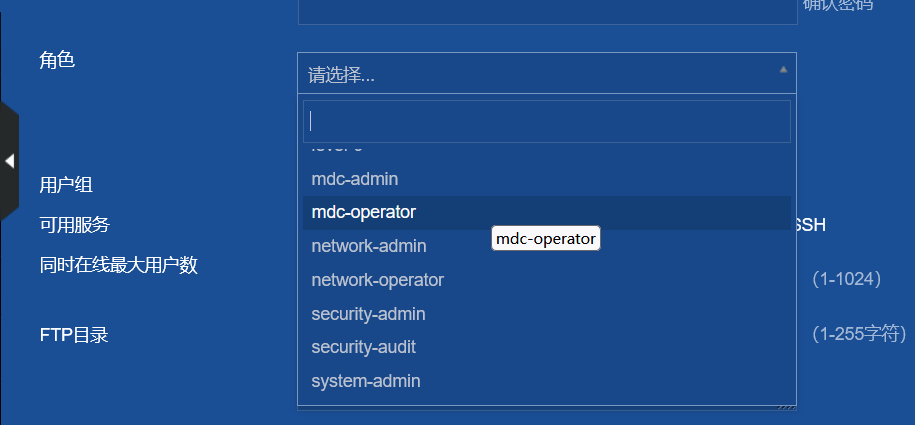915x425 pixels.
Task: Collapse the role dropdown via its arrow
Action: [x=783, y=70]
